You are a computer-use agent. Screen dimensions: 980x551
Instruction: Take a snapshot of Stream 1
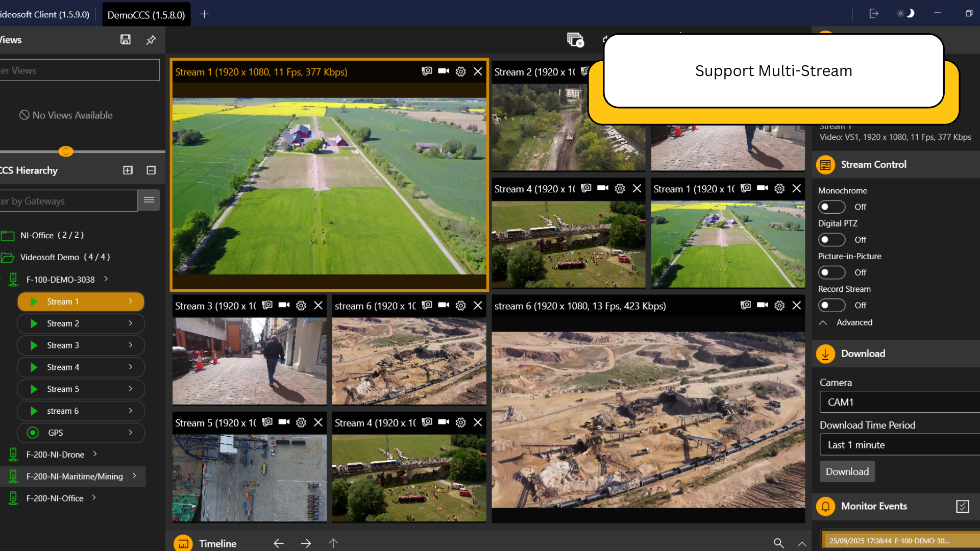click(427, 71)
